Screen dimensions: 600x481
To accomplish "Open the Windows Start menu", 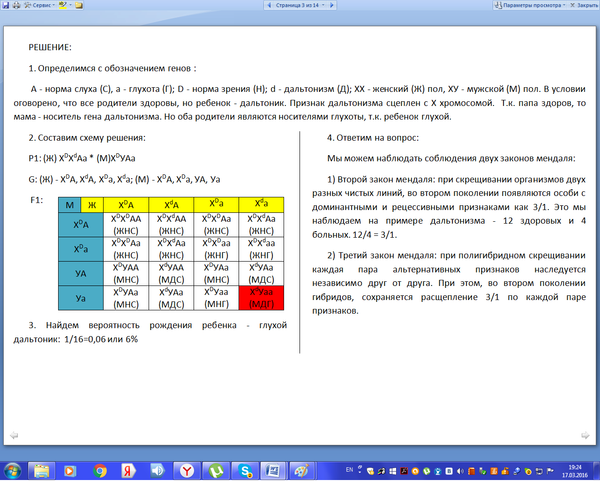I will click(x=13, y=469).
